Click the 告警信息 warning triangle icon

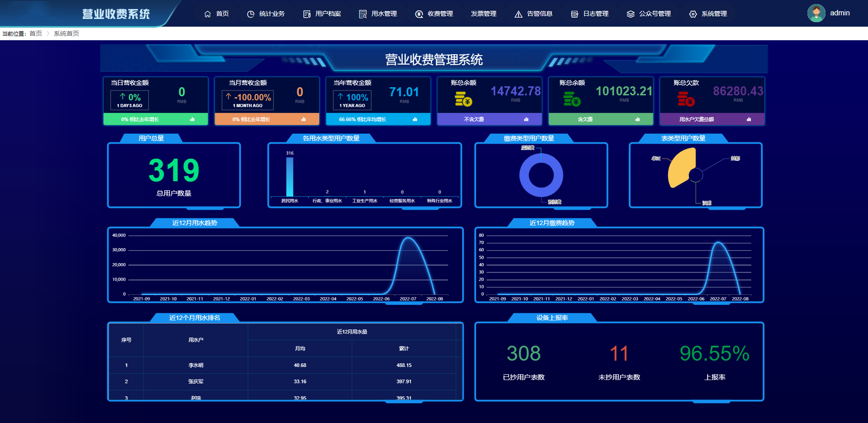coord(518,14)
